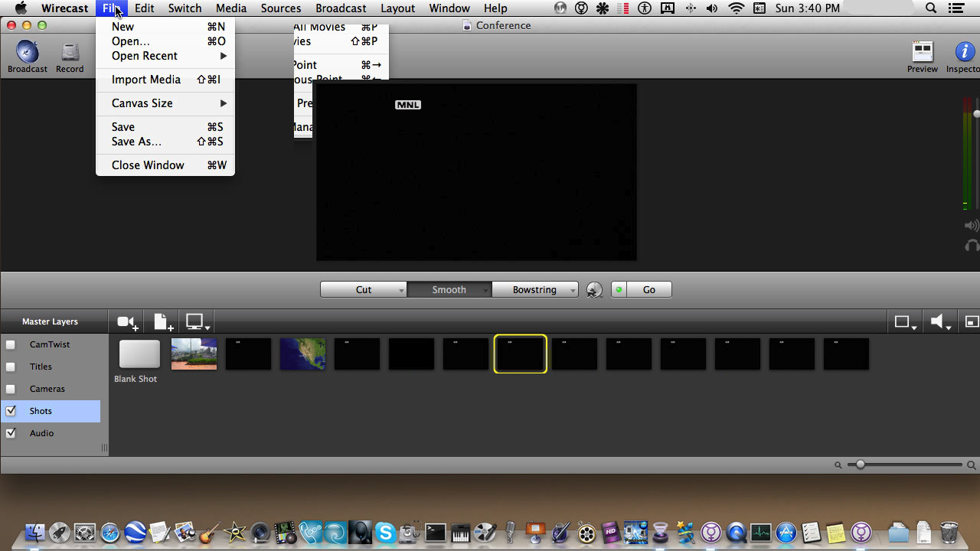980x551 pixels.
Task: Launch Terminal from the Dock
Action: [436, 532]
